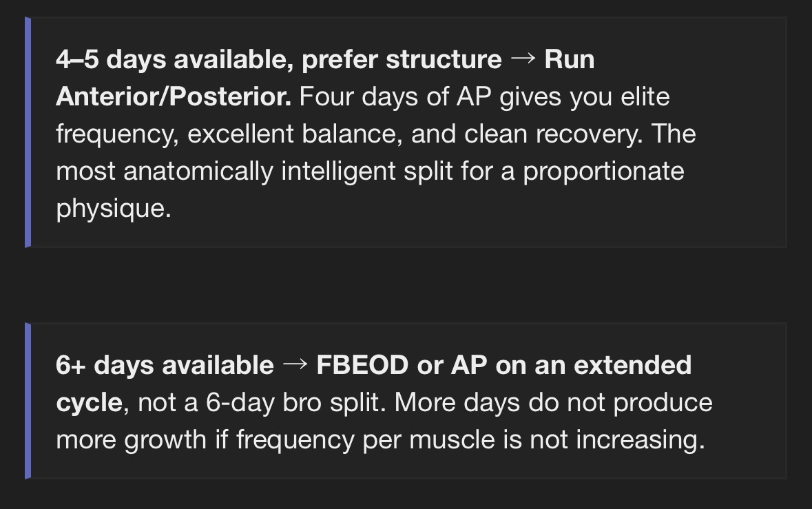Click the purple bar beside the first quote

tap(28, 132)
